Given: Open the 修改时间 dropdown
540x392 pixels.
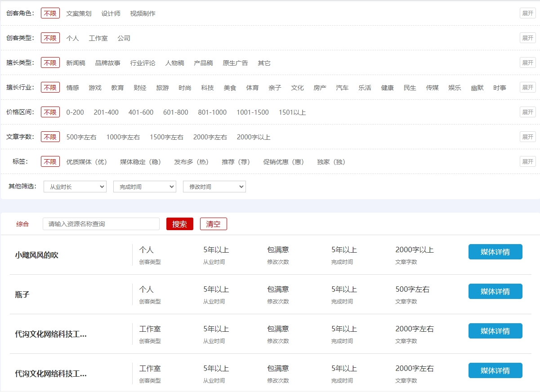Looking at the screenshot, I should click(x=214, y=187).
